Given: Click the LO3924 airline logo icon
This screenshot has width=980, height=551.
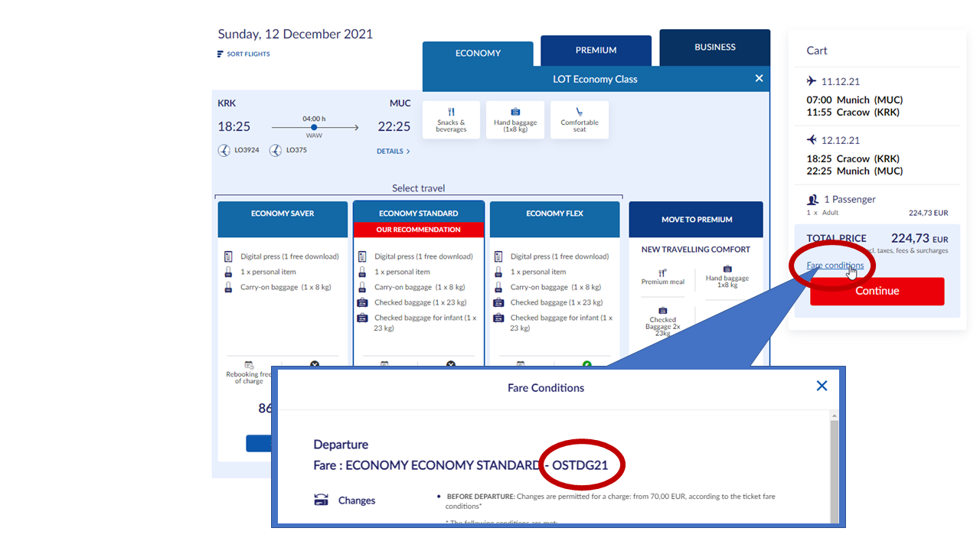Looking at the screenshot, I should click(x=224, y=151).
